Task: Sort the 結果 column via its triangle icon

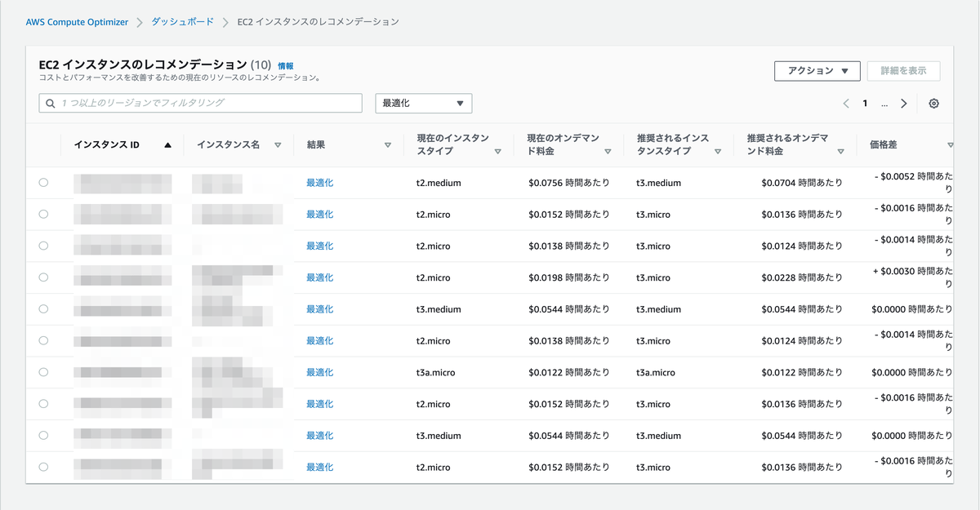Action: [x=388, y=145]
